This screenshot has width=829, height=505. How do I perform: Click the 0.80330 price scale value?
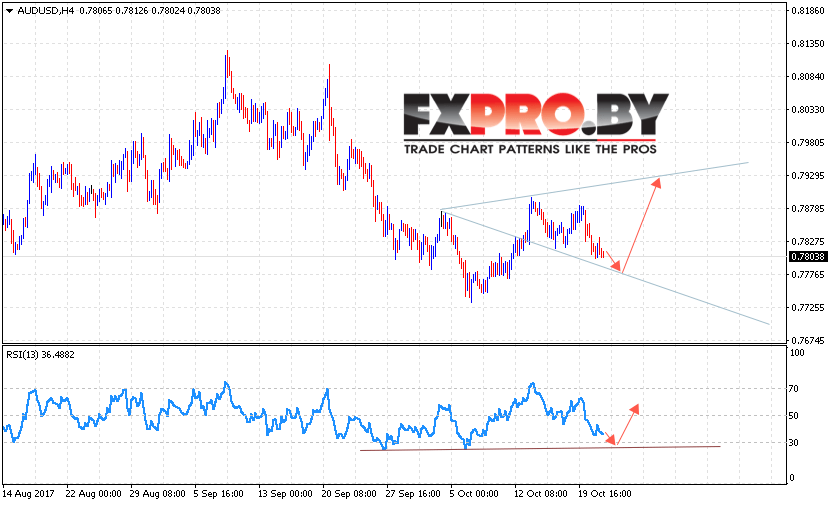point(807,109)
